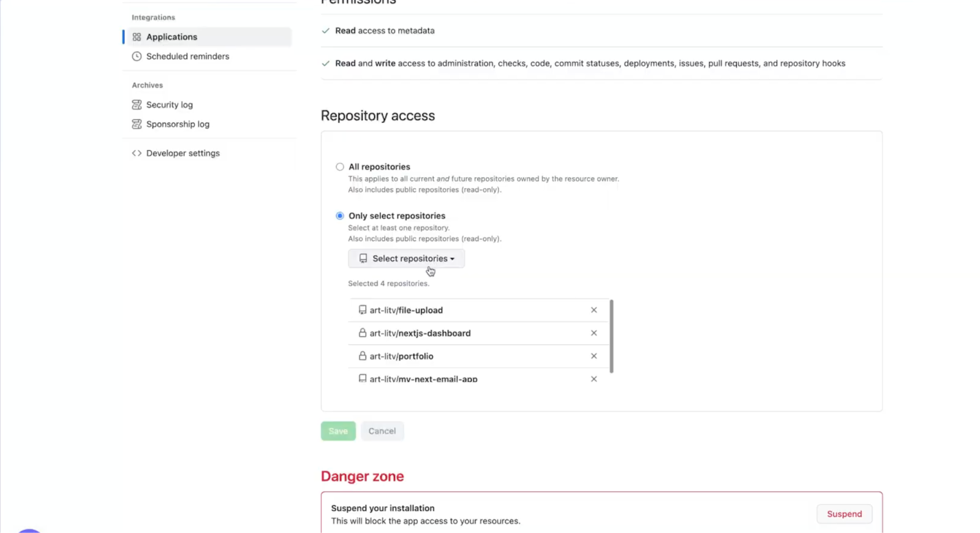Image resolution: width=980 pixels, height=533 pixels.
Task: Remove art-litv/nextjs-dashboard using the X icon
Action: (594, 333)
